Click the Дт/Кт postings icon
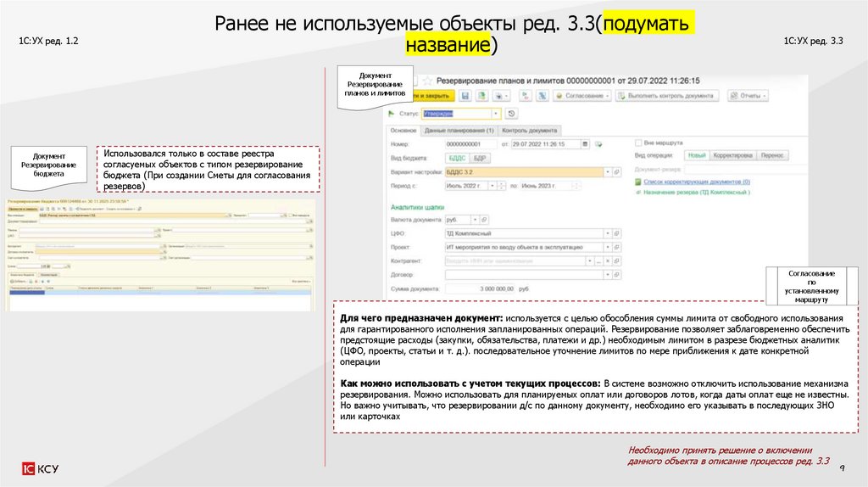 coord(526,96)
